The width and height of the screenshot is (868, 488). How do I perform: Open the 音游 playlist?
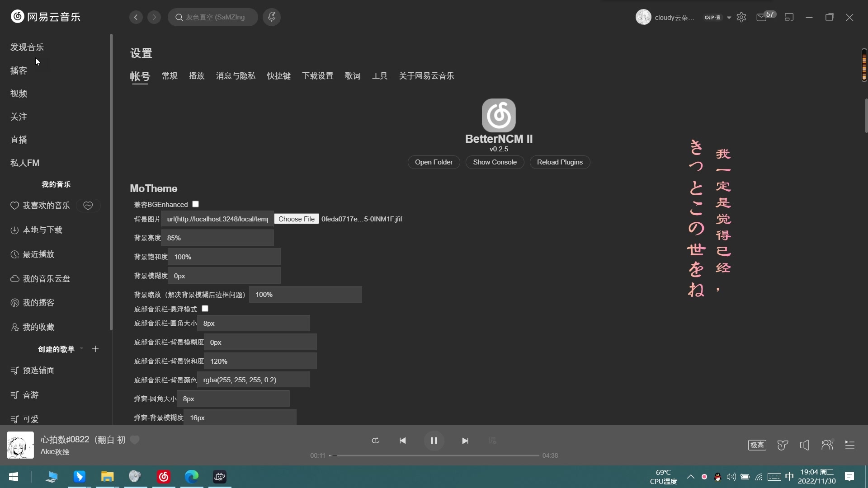[25, 395]
